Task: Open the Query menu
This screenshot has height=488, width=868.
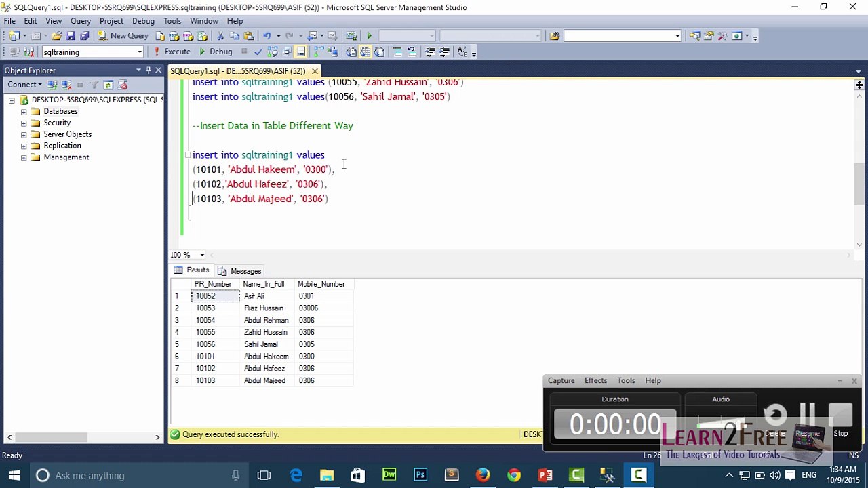Action: click(x=81, y=21)
